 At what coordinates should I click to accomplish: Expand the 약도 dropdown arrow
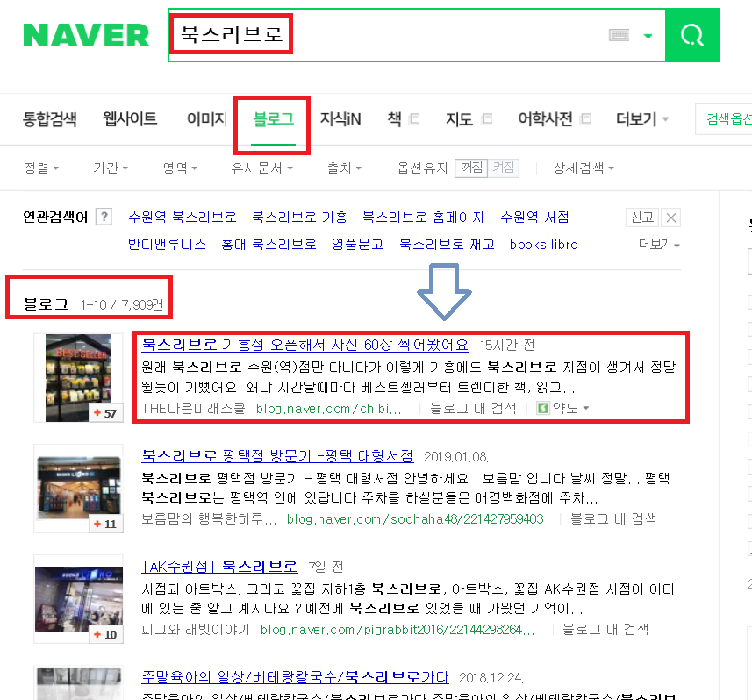coord(585,409)
